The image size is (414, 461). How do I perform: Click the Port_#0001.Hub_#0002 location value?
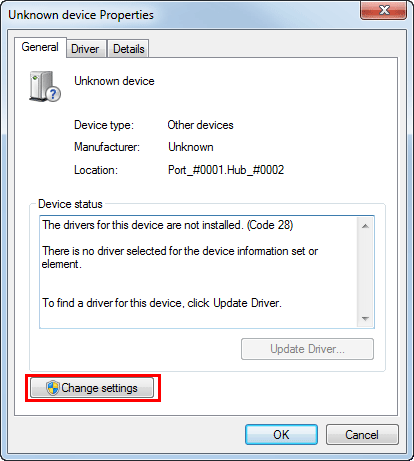[226, 170]
